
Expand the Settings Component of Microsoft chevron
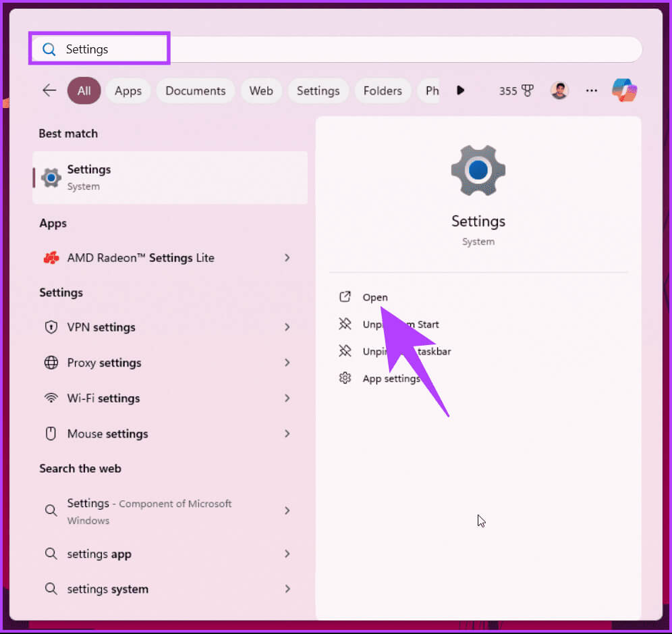pos(287,511)
